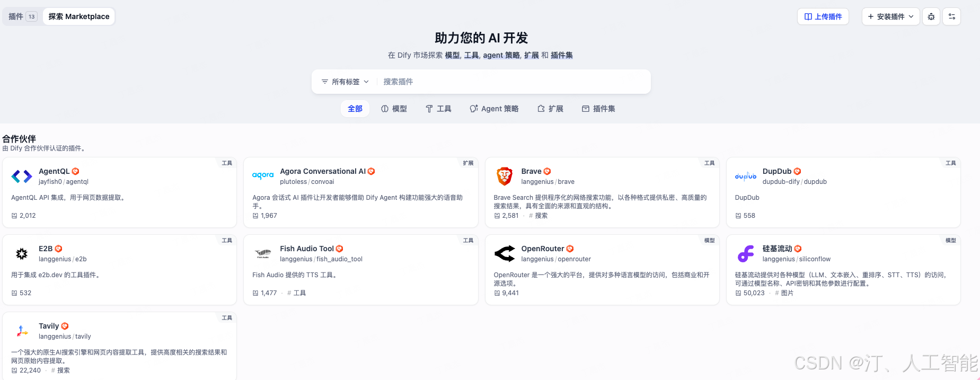Click the 工具 tag under Fish Audio Tool
980x380 pixels.
[297, 293]
